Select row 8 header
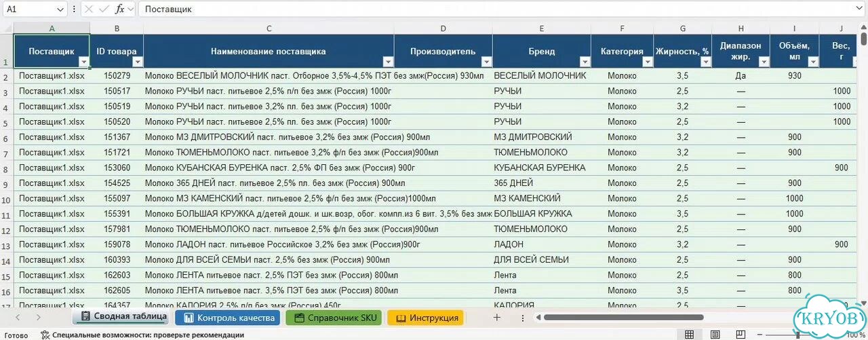The image size is (868, 340). [6, 168]
